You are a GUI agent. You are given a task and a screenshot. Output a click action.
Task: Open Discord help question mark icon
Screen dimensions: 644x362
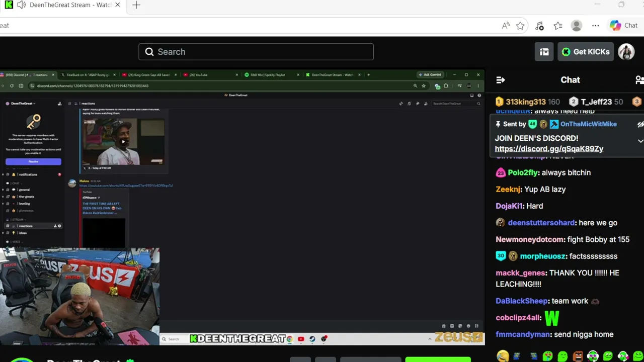(x=479, y=96)
